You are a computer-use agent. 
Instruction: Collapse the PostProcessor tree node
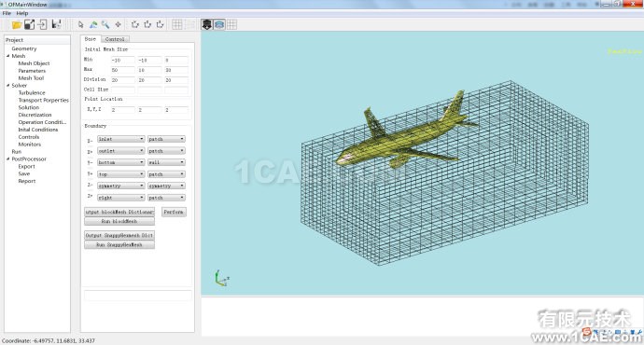pos(8,159)
